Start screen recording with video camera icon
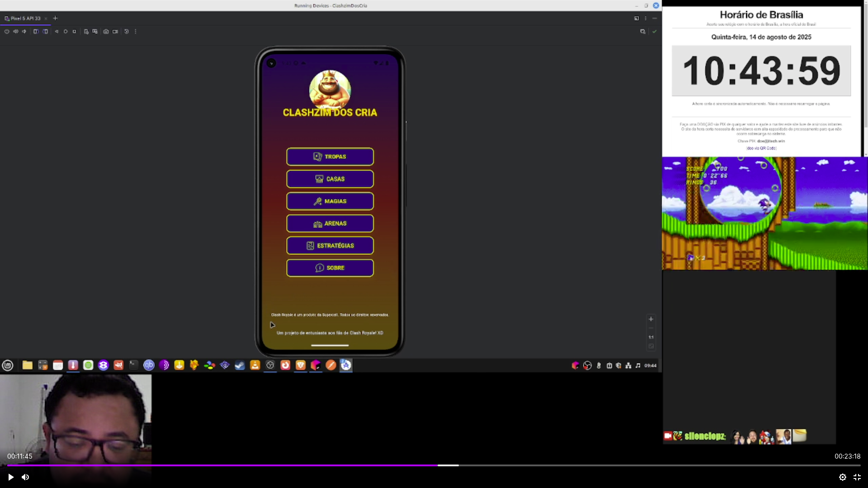 [x=115, y=32]
